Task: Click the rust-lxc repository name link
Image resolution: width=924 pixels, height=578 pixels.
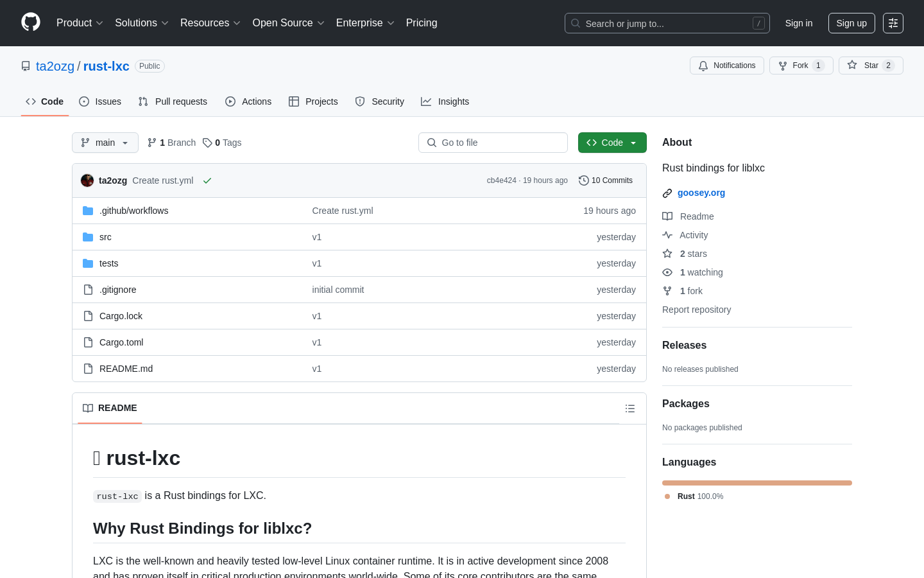Action: coord(107,66)
